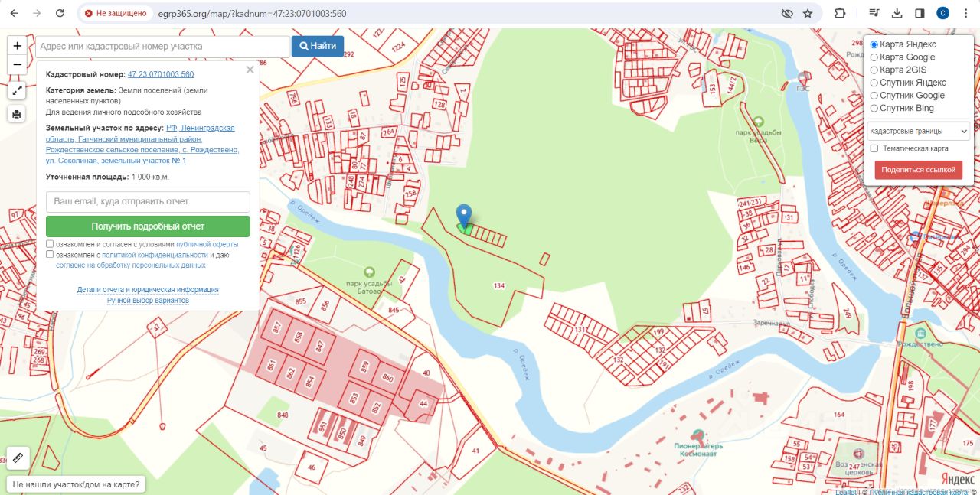Switch to 'Спутник Bing' satellite layer
980x495 pixels.
874,108
